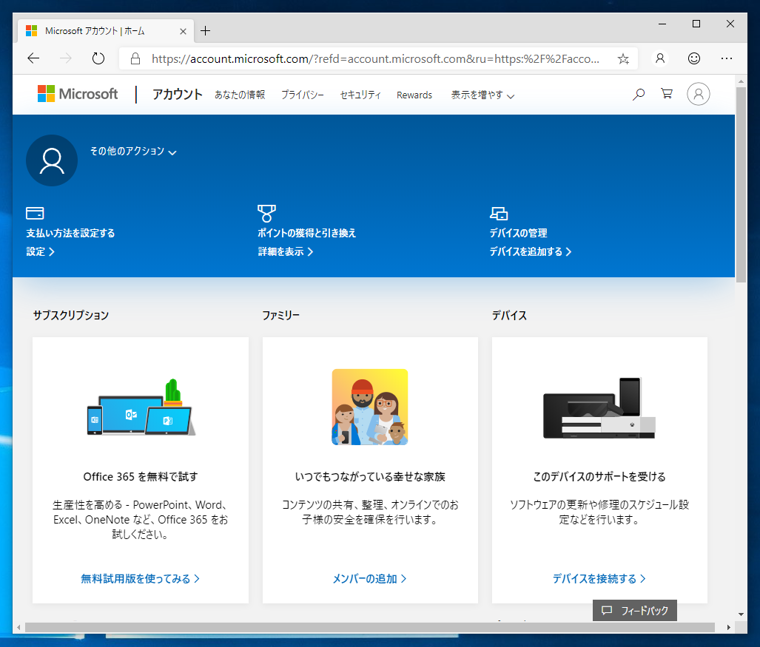Maximize the browser window
Image resolution: width=760 pixels, height=647 pixels.
point(696,24)
